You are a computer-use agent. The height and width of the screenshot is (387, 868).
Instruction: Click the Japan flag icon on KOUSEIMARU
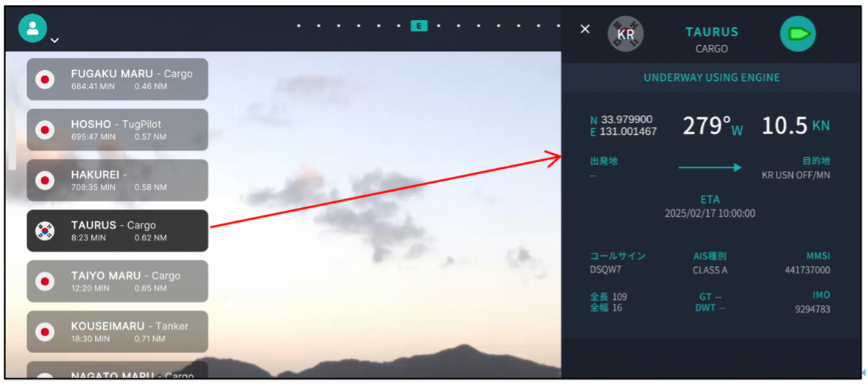click(45, 332)
